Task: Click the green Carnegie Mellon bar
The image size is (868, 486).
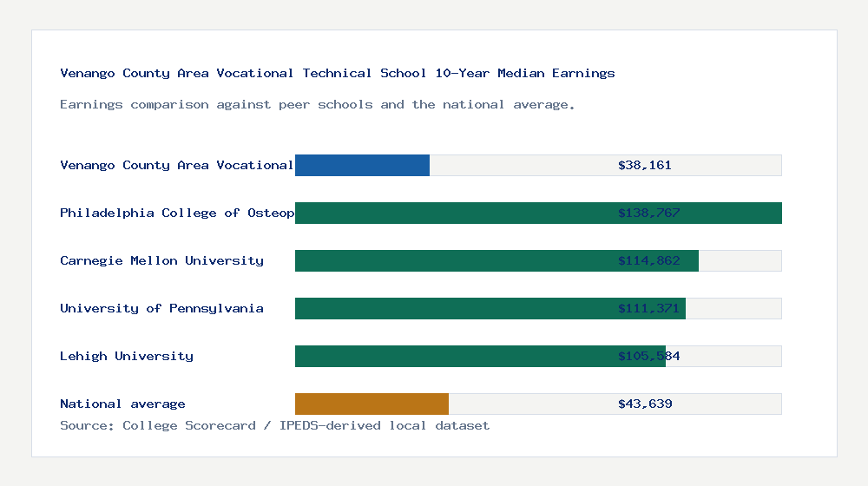Action: coord(496,260)
